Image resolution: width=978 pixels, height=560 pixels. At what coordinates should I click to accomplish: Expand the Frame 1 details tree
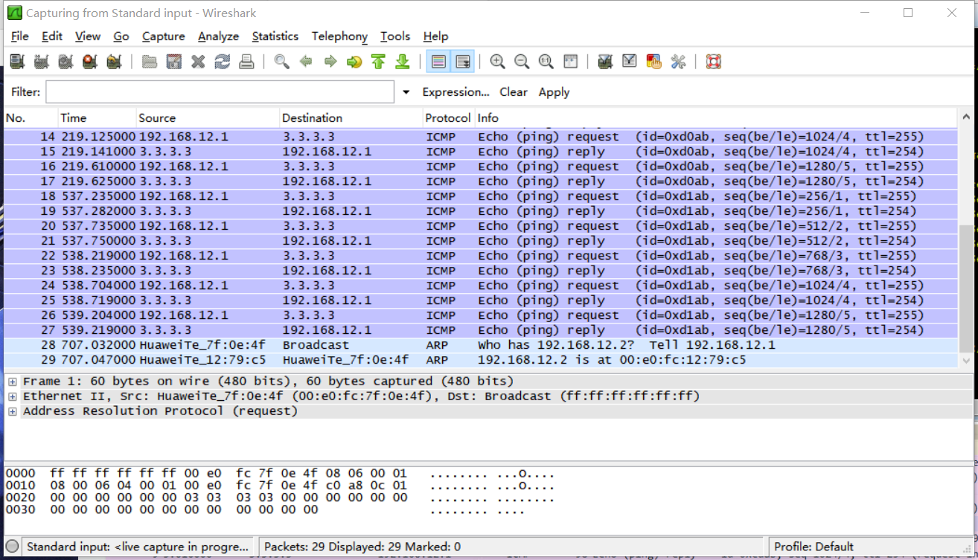12,382
